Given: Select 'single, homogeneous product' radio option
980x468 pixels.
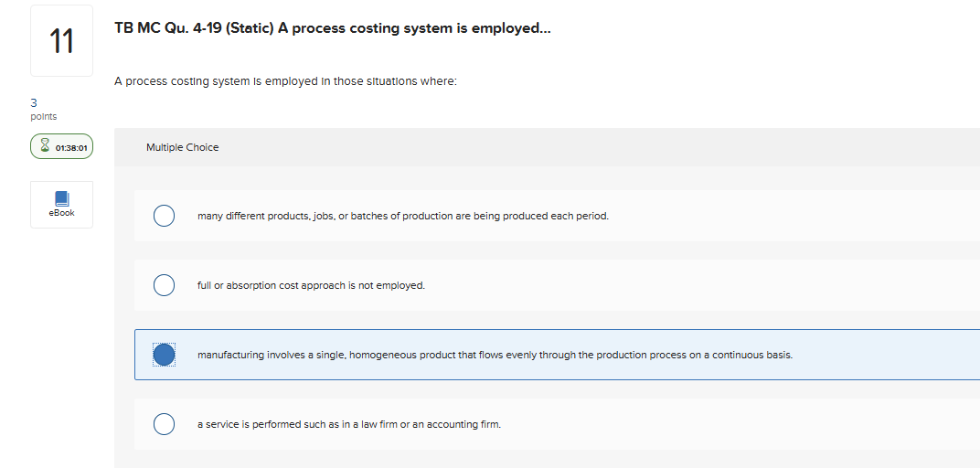Looking at the screenshot, I should [x=164, y=355].
